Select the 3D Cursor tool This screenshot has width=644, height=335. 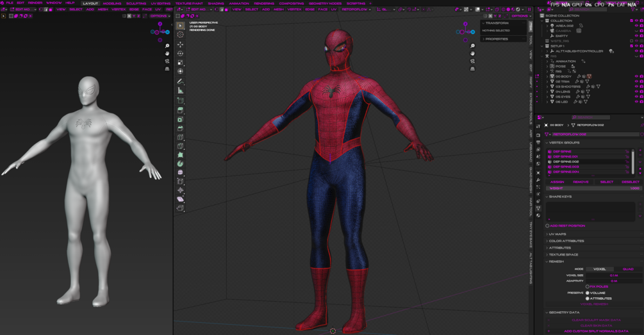tap(180, 35)
